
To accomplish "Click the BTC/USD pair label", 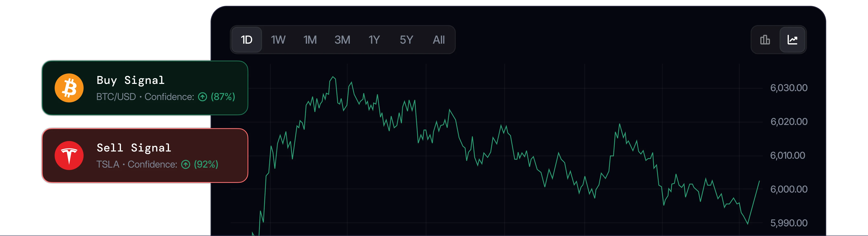I will [x=116, y=97].
